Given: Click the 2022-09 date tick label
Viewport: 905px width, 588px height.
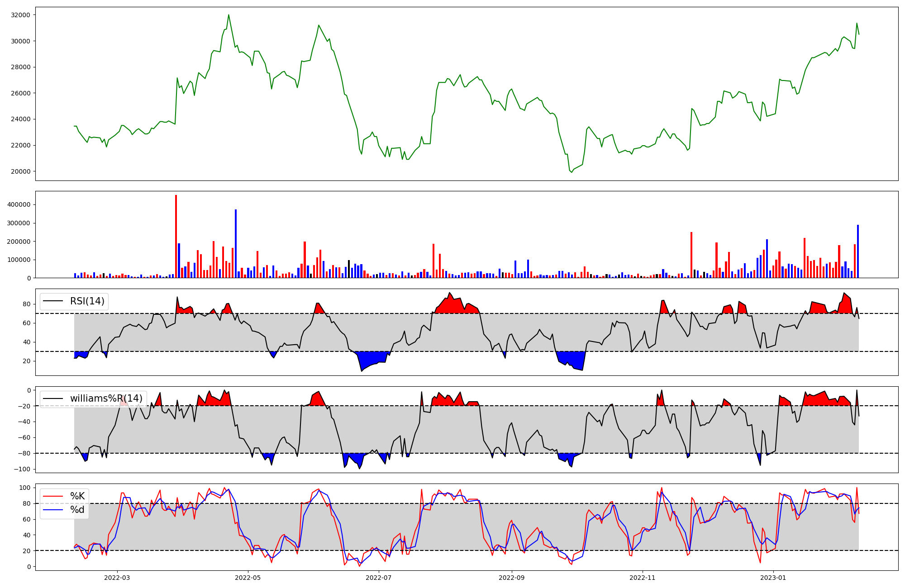Looking at the screenshot, I should click(511, 578).
